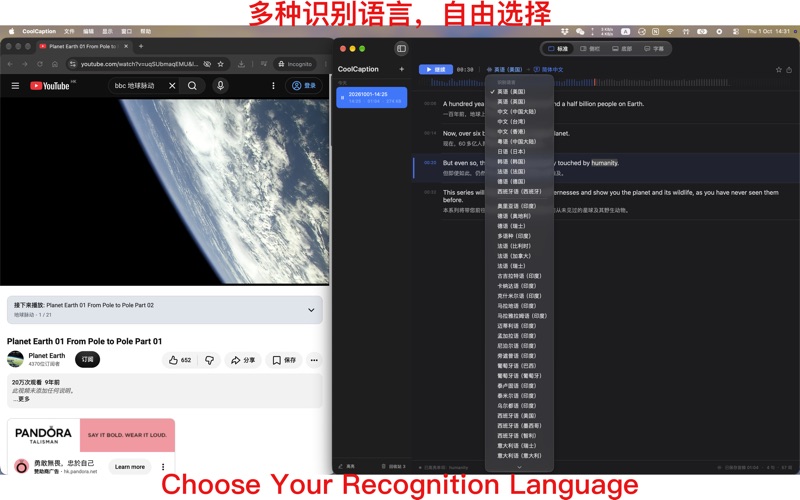Viewport: 800px width, 500px height.
Task: Open the 英语 (美国) recognition language dropdown
Action: click(505, 69)
